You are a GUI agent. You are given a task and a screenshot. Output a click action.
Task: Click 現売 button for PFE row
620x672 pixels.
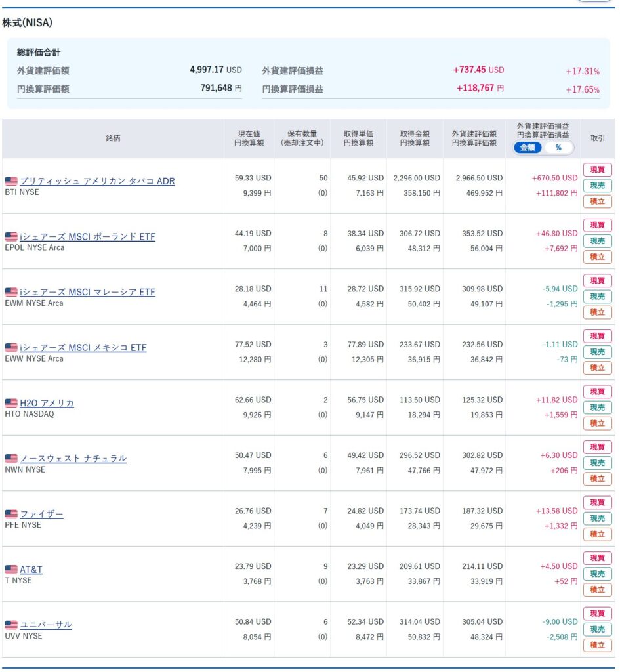(597, 518)
